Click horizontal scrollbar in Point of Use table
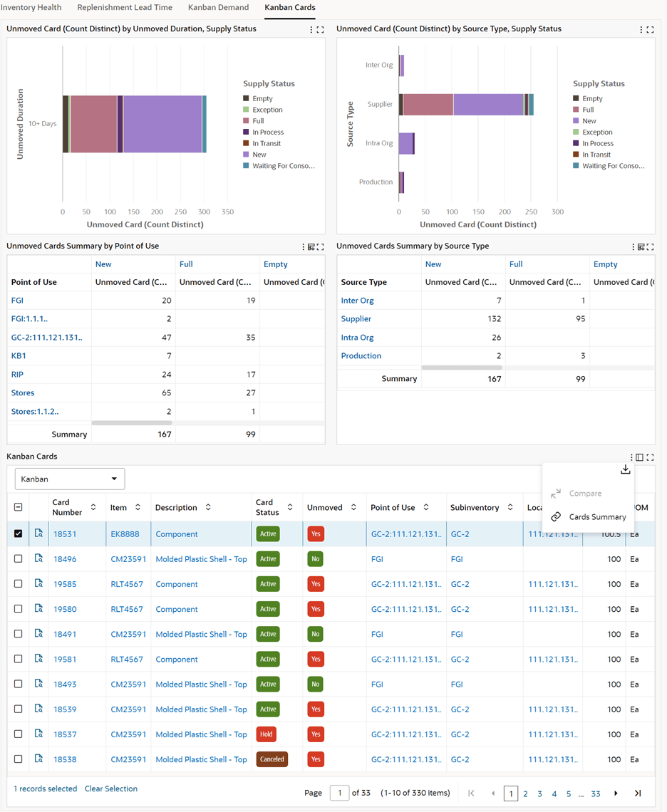Screen dimensions: 667x812 click(x=132, y=422)
